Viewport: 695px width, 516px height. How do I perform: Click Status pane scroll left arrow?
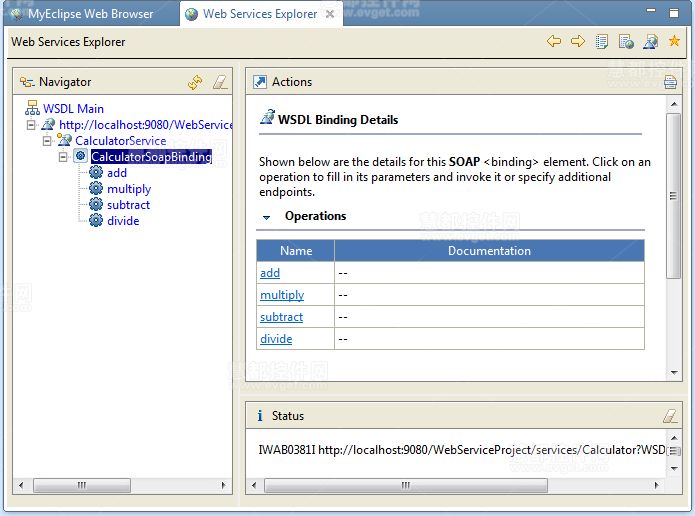point(254,485)
